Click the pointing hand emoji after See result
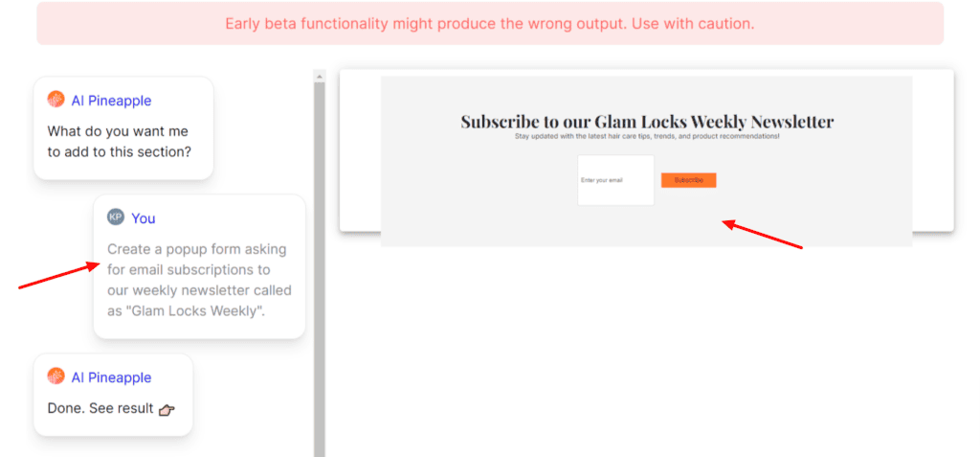The width and height of the screenshot is (980, 457). (x=167, y=409)
